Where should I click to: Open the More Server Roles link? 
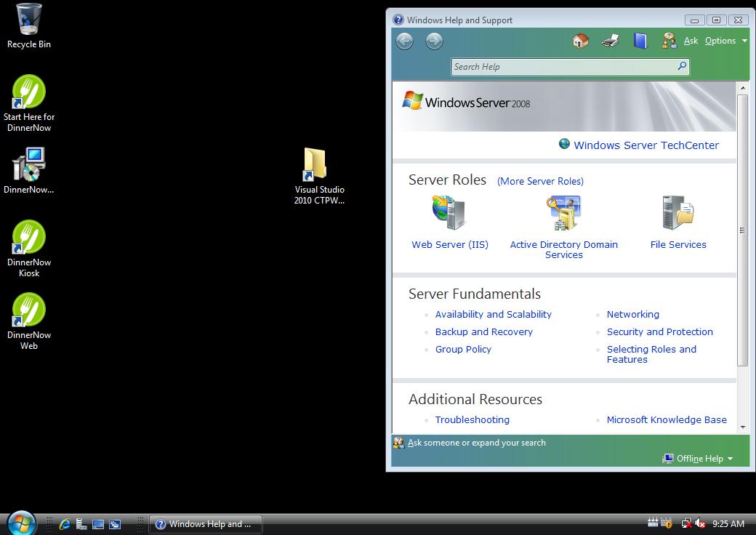click(x=540, y=181)
